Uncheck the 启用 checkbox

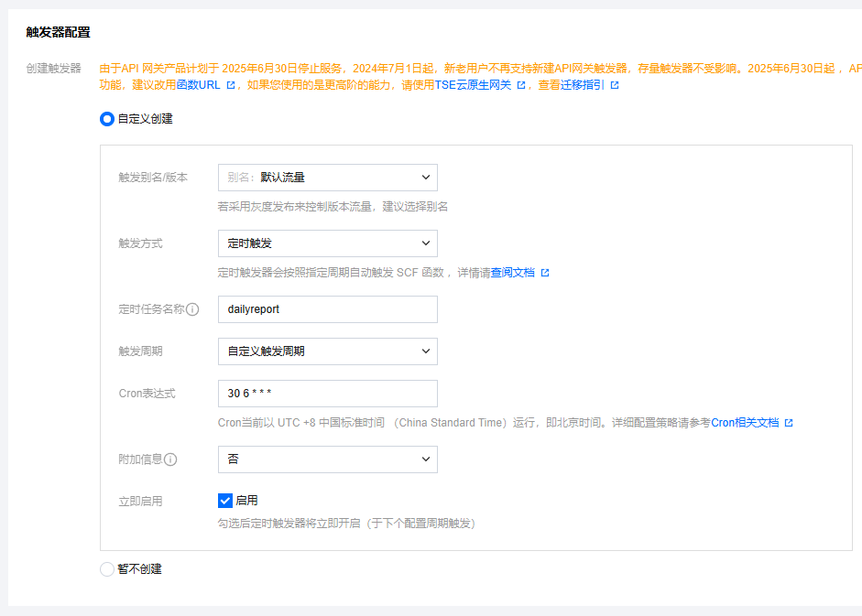pos(224,500)
